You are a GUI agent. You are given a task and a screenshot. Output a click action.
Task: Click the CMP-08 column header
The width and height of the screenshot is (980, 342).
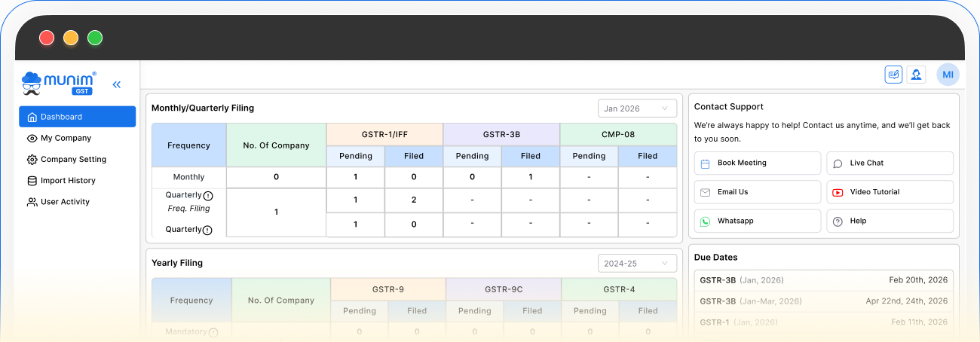click(x=618, y=135)
